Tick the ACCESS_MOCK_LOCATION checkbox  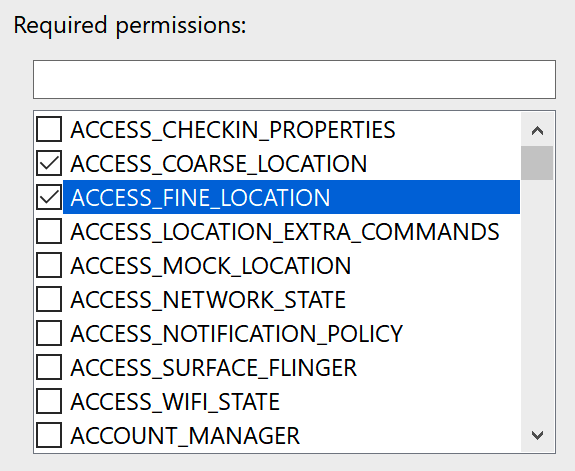(49, 265)
